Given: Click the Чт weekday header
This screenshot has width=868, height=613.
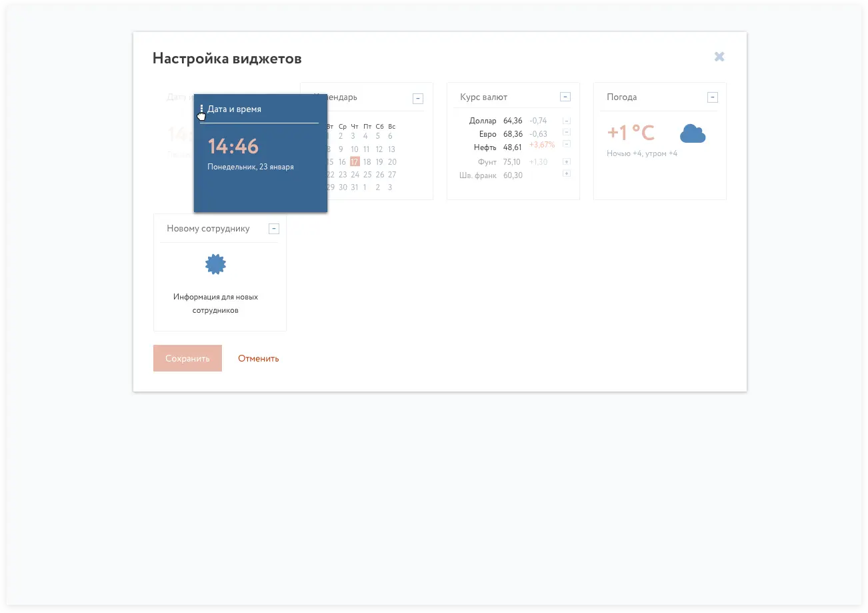Looking at the screenshot, I should pos(355,126).
